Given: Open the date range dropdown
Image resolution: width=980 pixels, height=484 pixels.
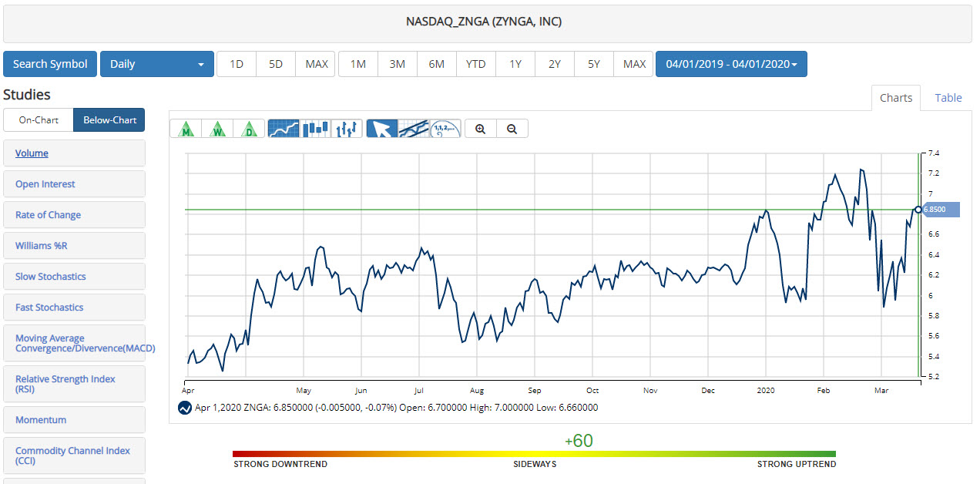Looking at the screenshot, I should 731,64.
